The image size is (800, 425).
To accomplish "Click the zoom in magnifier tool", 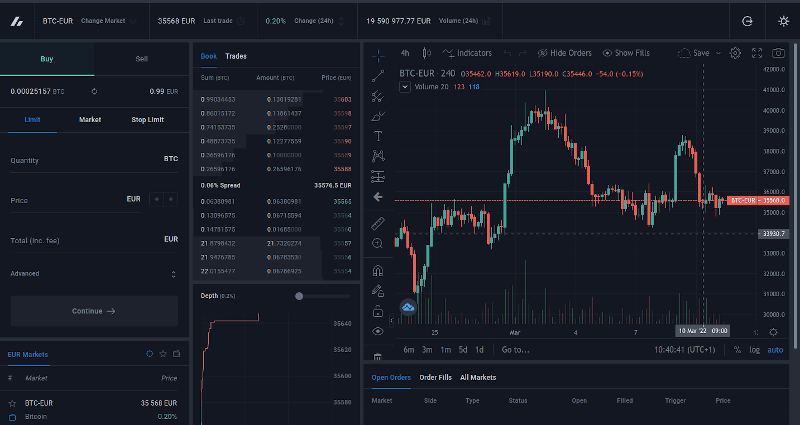I will click(378, 243).
